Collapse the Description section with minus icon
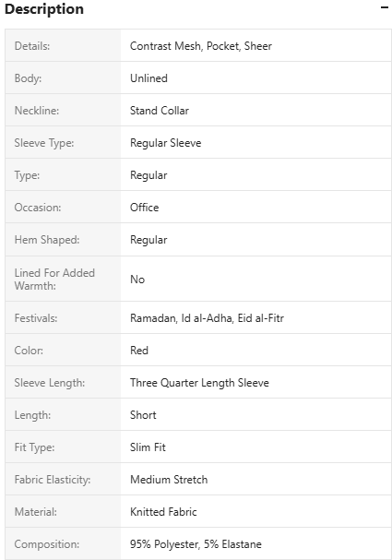Image resolution: width=392 pixels, height=560 pixels. click(384, 7)
